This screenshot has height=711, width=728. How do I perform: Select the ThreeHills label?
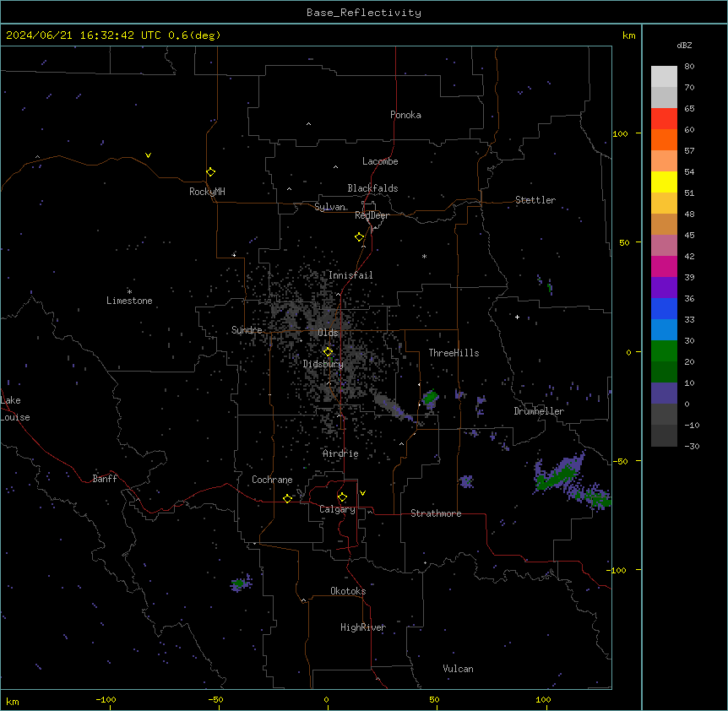(454, 353)
